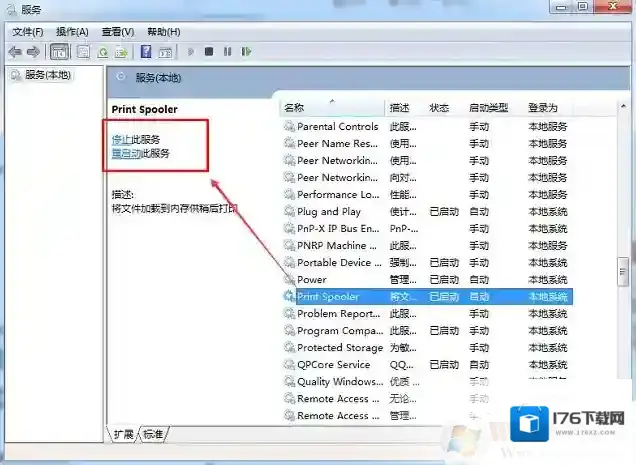Click the gear icon beside Power

tap(289, 280)
